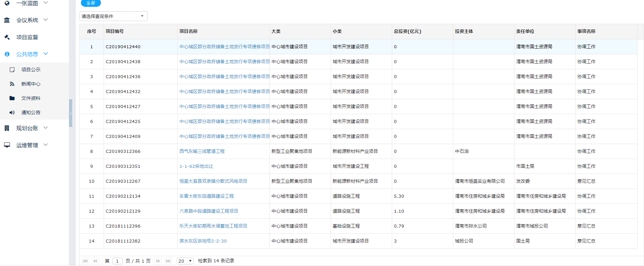The width and height of the screenshot is (644, 266).
Task: Go to last page pagination icon
Action: tap(168, 261)
